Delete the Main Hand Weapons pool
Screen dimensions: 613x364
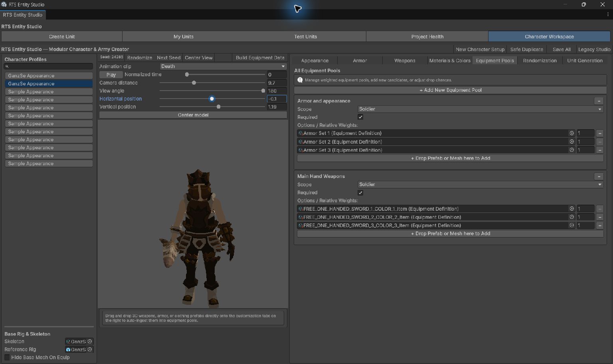coord(599,176)
